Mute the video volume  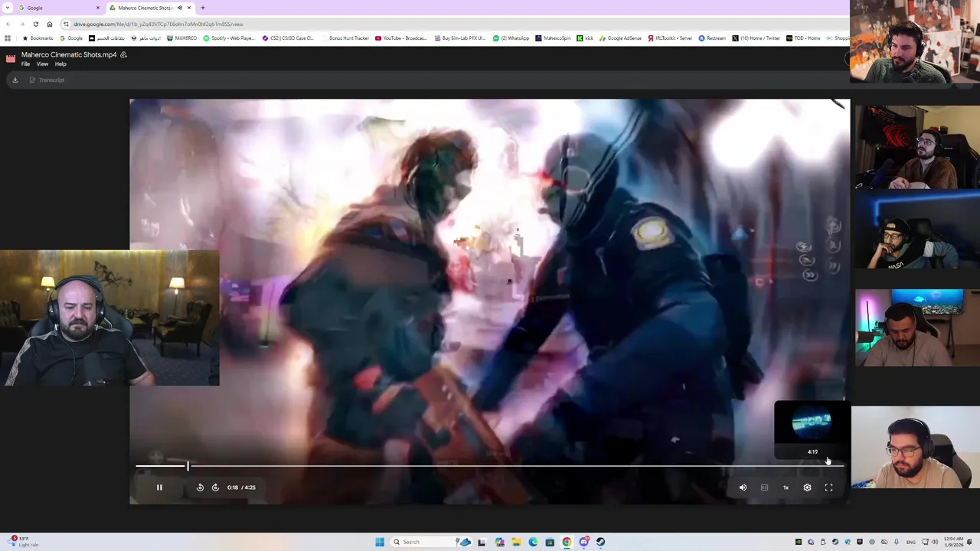click(743, 487)
